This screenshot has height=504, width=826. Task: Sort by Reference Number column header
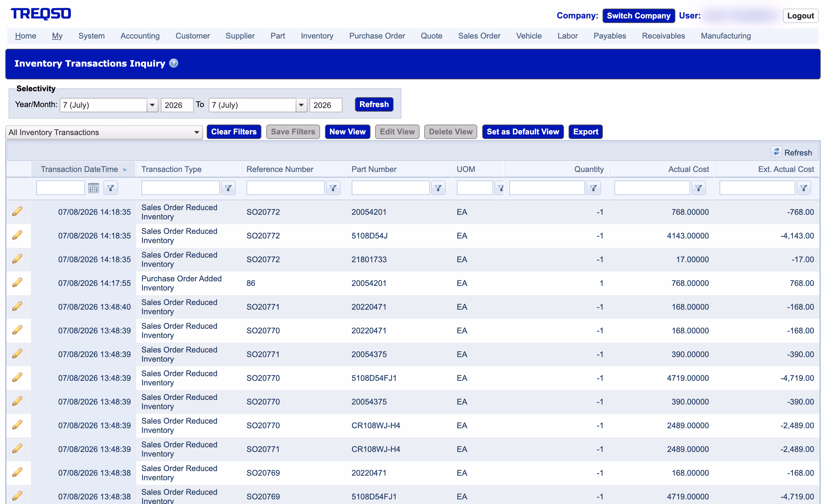coord(280,169)
